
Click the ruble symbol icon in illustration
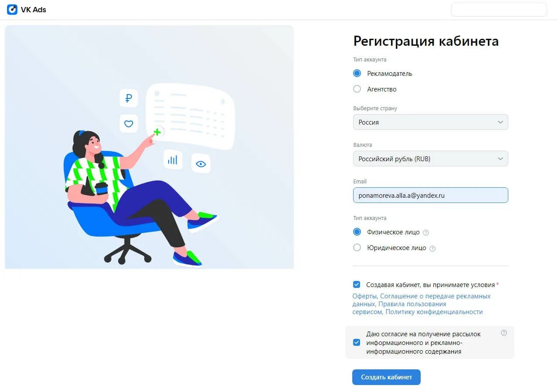tap(129, 98)
